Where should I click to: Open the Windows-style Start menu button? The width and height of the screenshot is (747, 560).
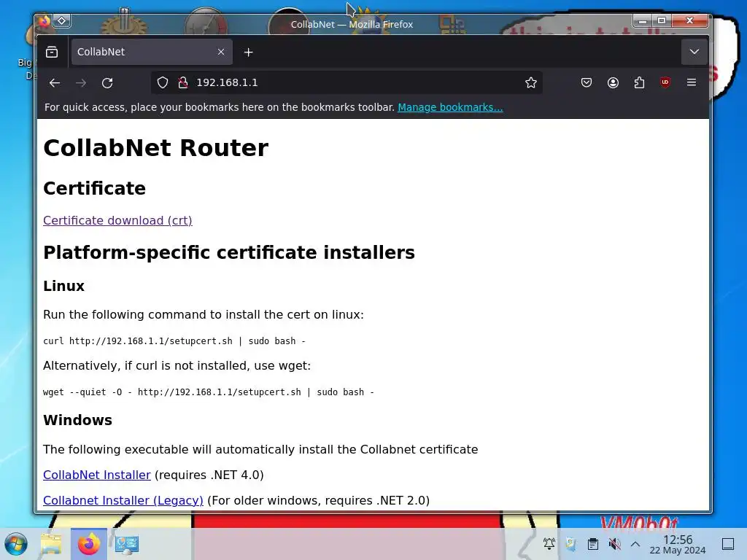coord(16,544)
